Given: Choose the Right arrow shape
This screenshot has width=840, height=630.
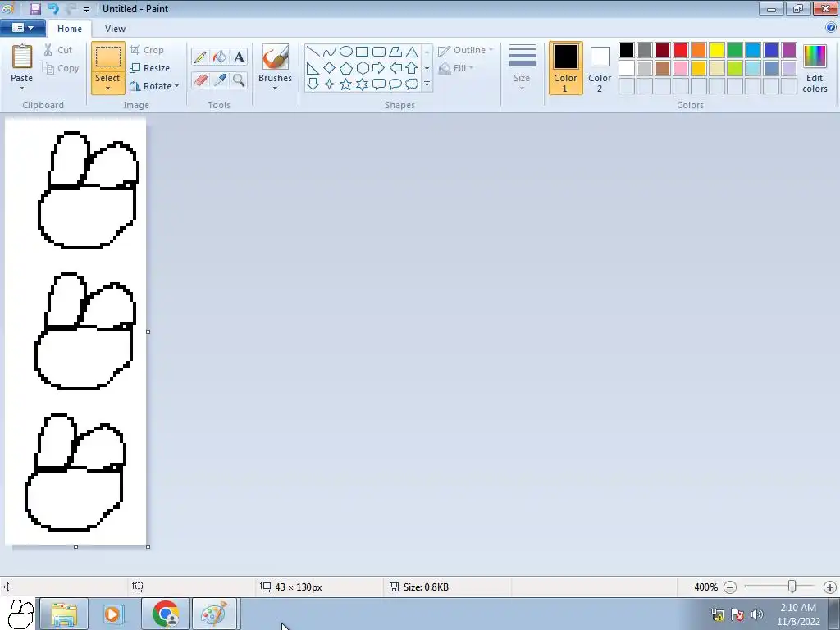Looking at the screenshot, I should [x=379, y=68].
